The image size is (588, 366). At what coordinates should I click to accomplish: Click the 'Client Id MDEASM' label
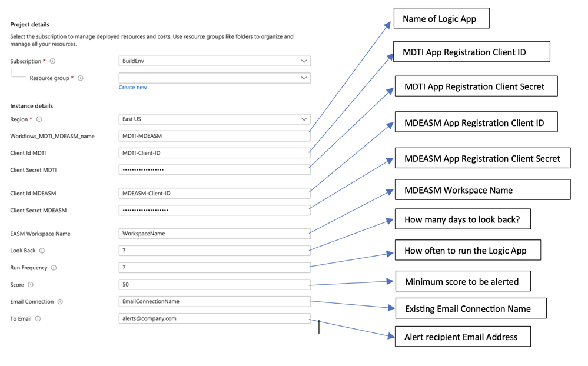33,194
